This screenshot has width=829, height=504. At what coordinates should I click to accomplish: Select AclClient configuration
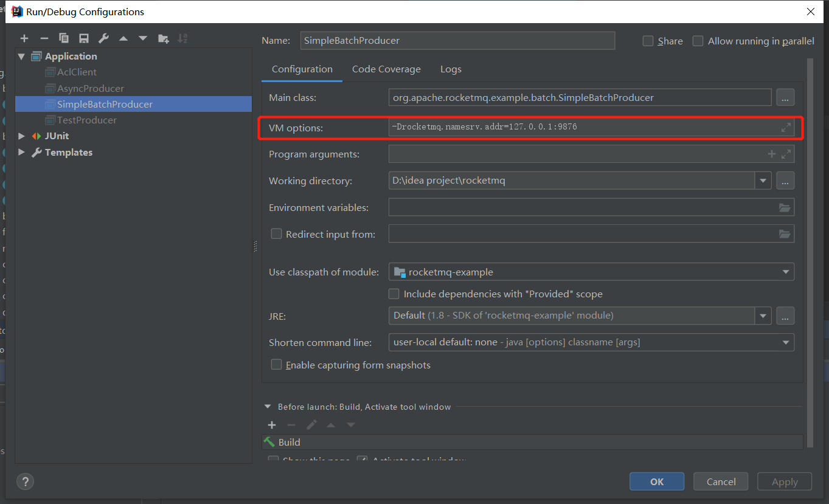77,72
